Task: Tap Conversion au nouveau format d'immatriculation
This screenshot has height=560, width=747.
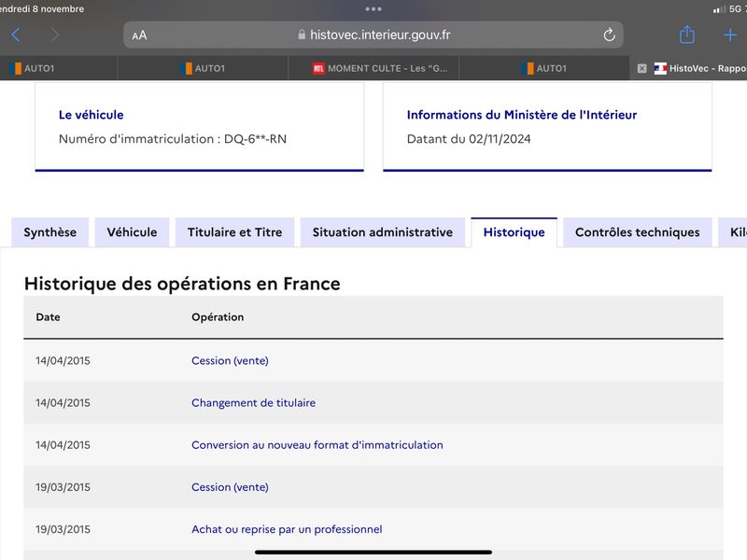Action: (x=317, y=445)
